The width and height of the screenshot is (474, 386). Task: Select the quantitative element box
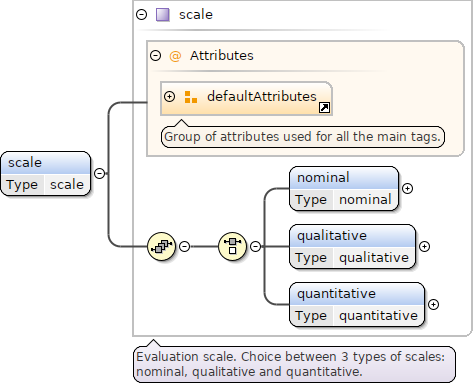(357, 304)
